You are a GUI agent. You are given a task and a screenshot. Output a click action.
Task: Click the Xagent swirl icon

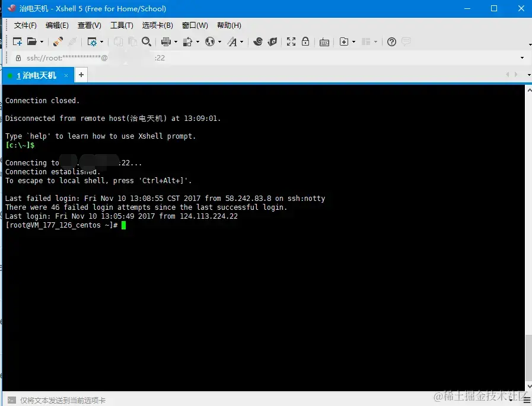[x=258, y=41]
